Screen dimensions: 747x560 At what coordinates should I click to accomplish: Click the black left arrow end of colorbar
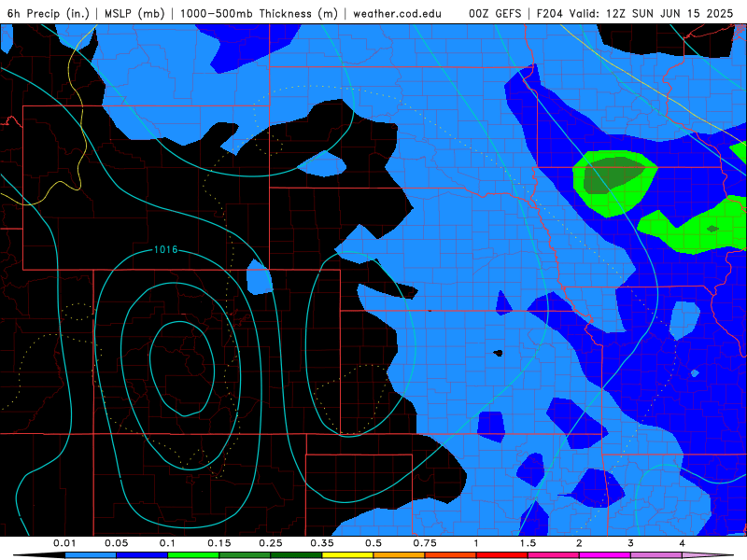39,555
